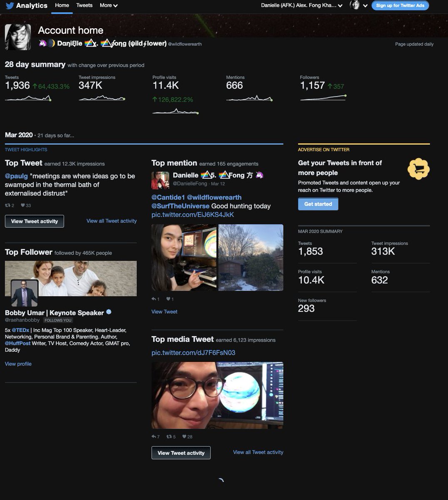The image size is (448, 500).
Task: Open the profile avatar menu in header
Action: click(x=359, y=5)
